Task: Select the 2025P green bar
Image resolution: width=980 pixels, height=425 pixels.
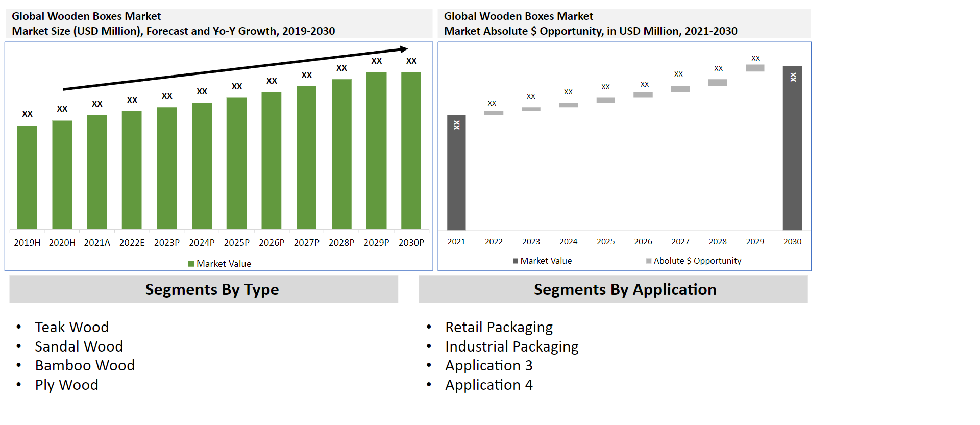Action: tap(237, 163)
